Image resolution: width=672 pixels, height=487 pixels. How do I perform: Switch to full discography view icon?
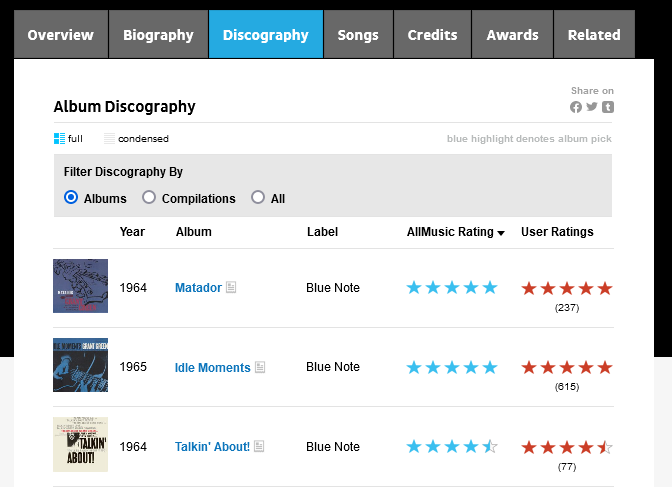pyautogui.click(x=59, y=138)
